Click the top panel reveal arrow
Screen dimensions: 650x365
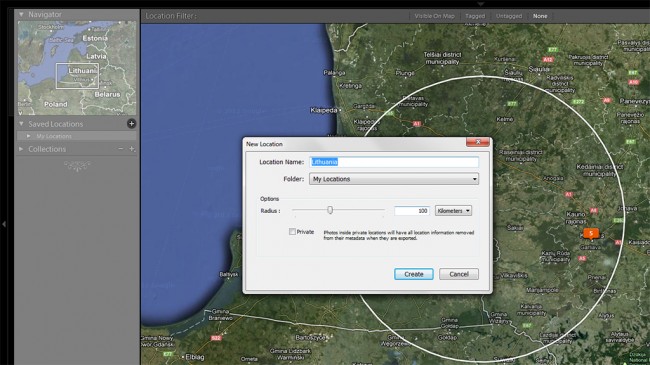(x=480, y=4)
